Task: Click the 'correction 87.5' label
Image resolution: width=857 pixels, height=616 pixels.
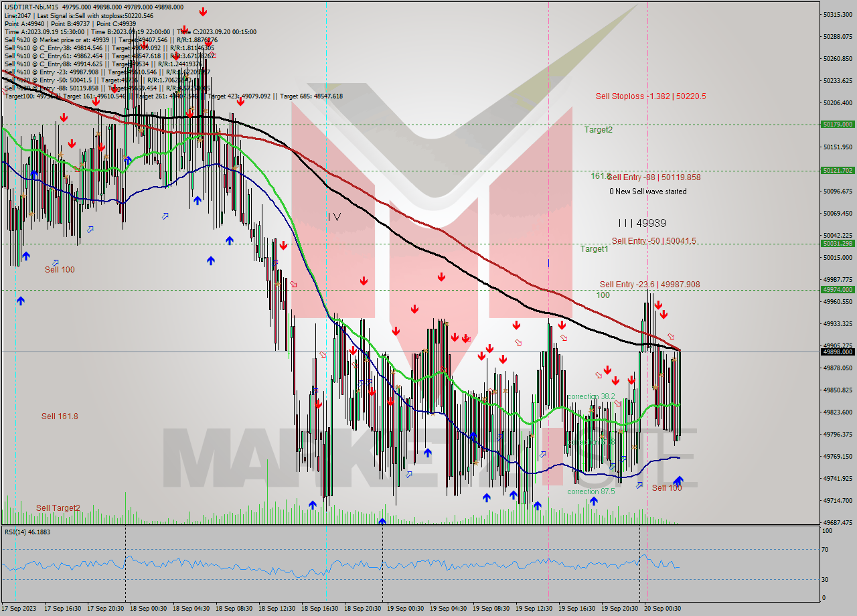Action: tap(591, 491)
